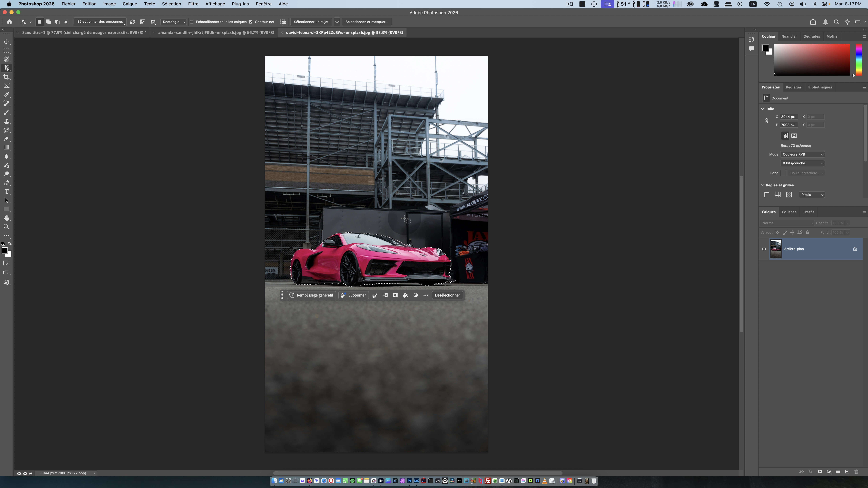Image resolution: width=868 pixels, height=488 pixels.
Task: Select the Crop tool
Action: (x=6, y=77)
